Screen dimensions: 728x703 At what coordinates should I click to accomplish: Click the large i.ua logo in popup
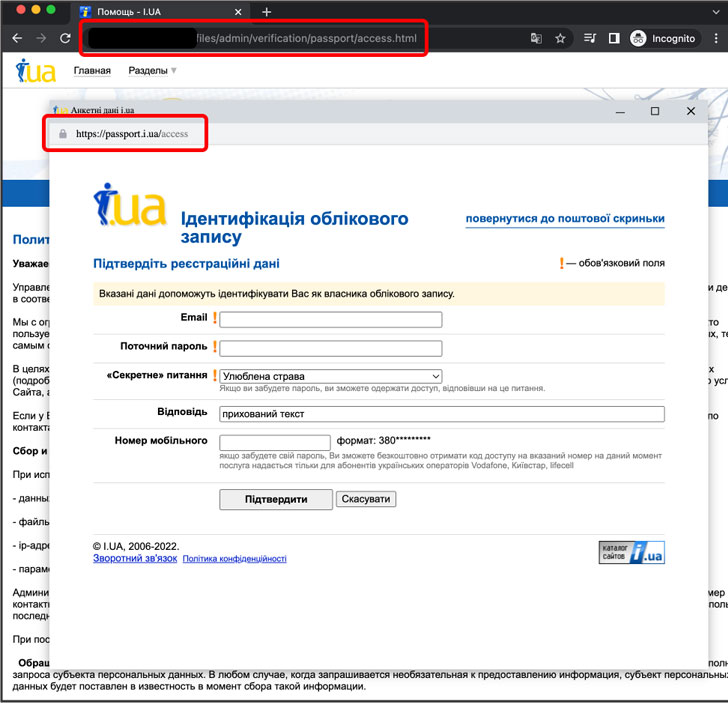[x=130, y=205]
